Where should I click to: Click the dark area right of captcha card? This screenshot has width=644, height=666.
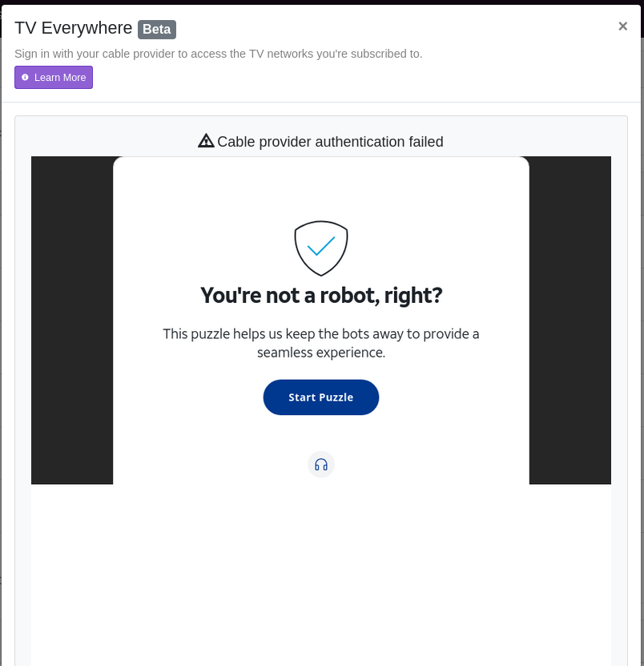coord(570,321)
